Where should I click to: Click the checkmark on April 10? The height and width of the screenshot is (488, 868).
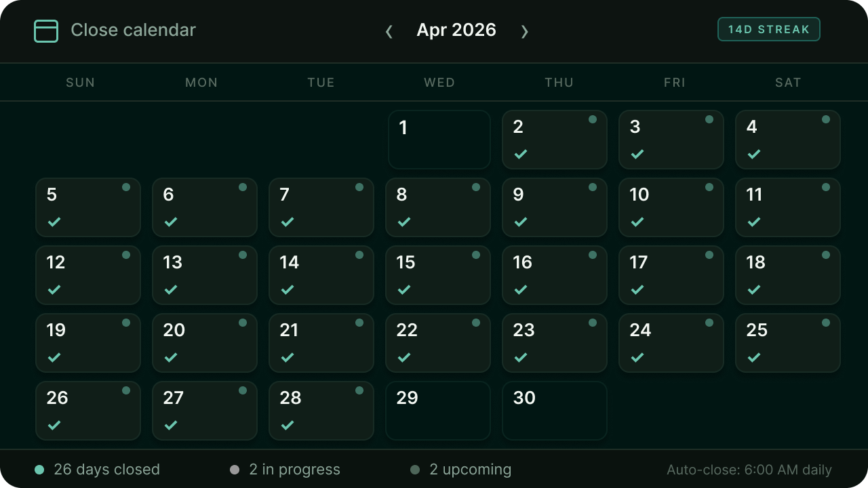click(x=637, y=222)
